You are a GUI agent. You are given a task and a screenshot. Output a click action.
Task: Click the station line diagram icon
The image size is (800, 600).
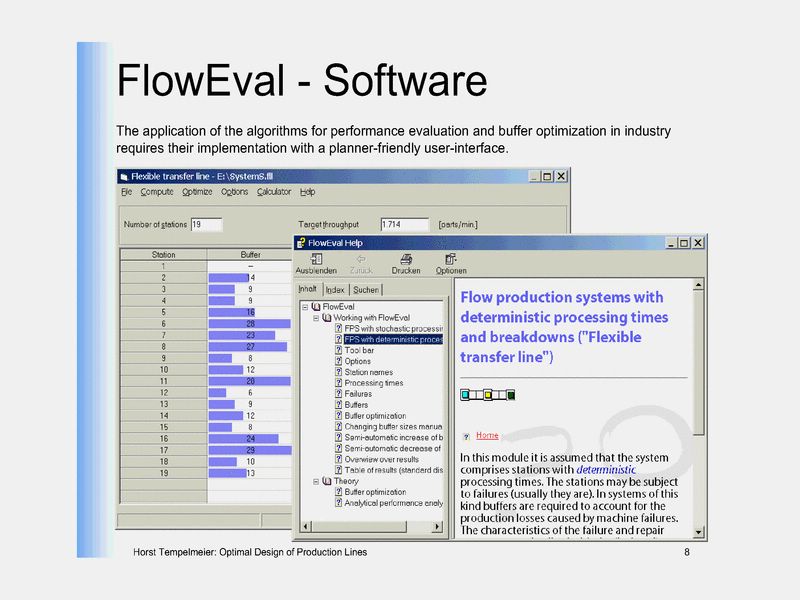(487, 395)
